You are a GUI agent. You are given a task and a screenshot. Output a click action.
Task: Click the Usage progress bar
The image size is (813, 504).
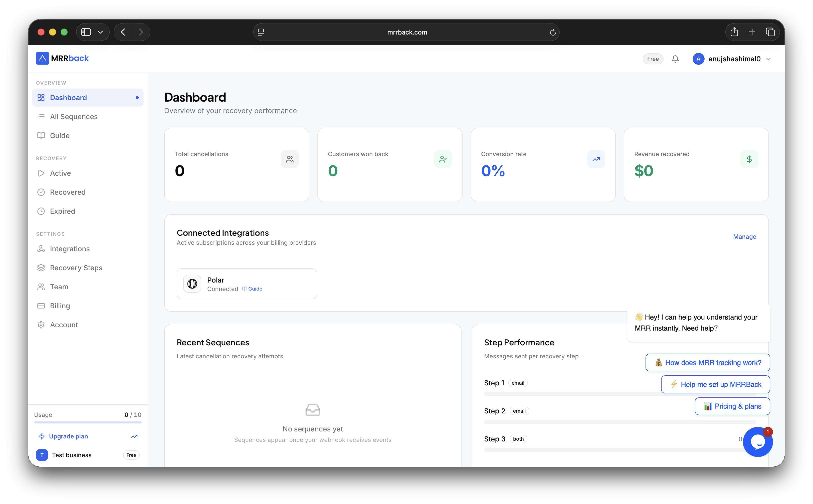(x=88, y=422)
